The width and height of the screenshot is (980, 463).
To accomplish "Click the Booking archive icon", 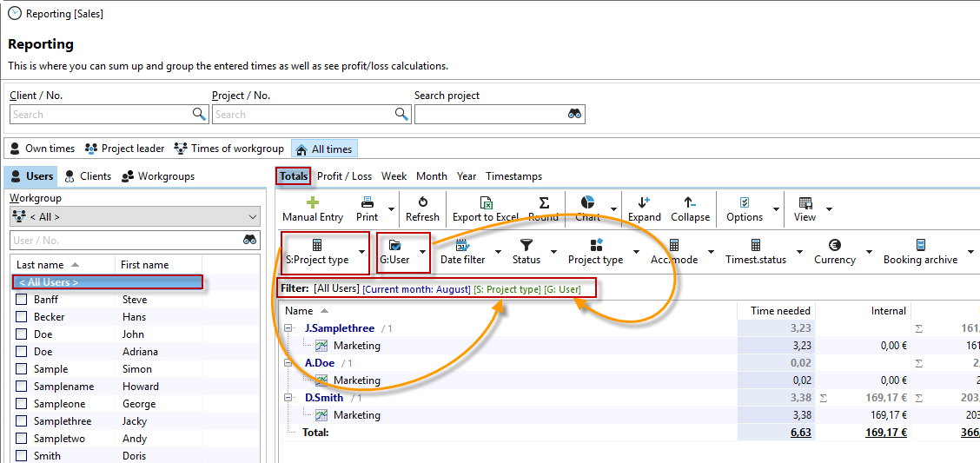I will tap(920, 246).
